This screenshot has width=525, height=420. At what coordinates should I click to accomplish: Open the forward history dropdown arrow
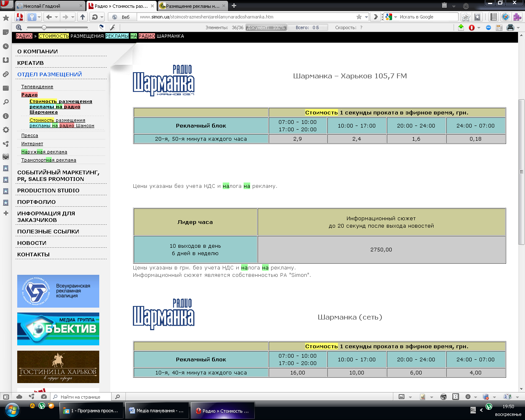point(73,17)
